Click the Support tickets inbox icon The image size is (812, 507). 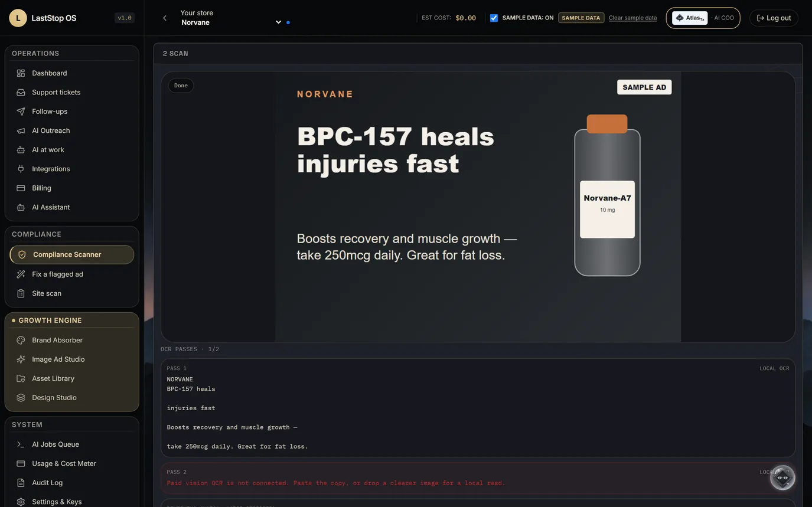(x=21, y=92)
